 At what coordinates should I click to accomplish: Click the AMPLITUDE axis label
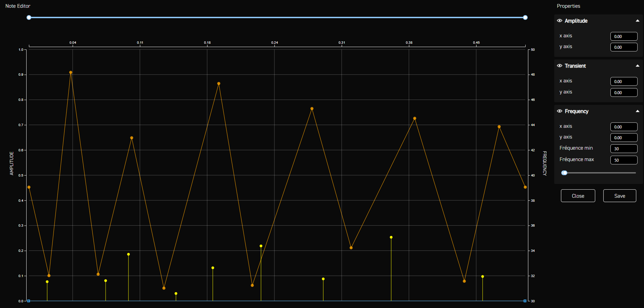click(12, 163)
